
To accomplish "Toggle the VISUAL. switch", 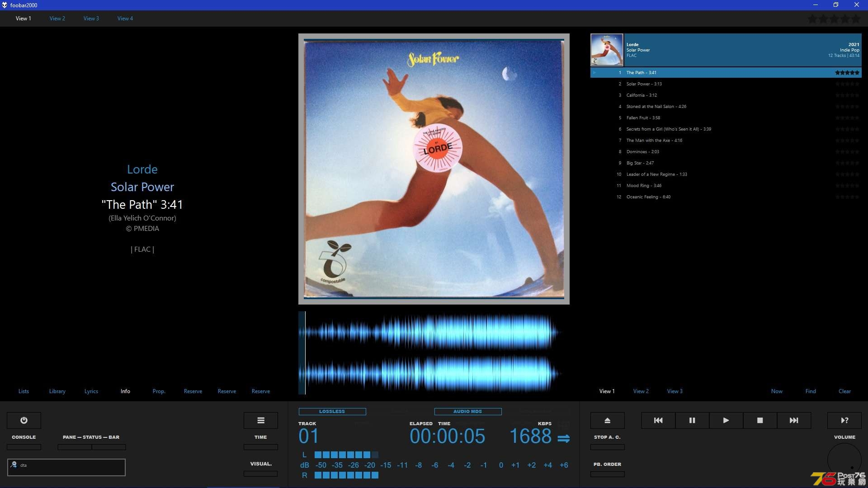I will [261, 474].
